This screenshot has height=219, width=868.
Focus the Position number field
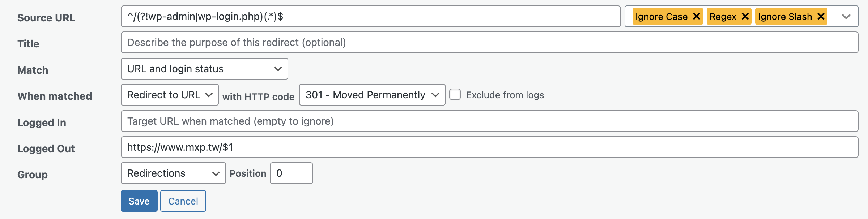point(292,173)
